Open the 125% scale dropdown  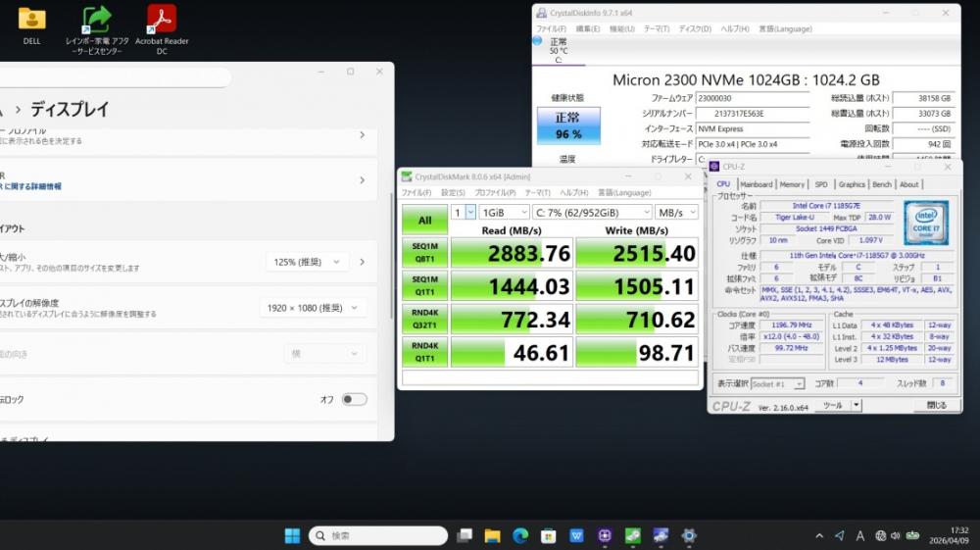point(308,262)
